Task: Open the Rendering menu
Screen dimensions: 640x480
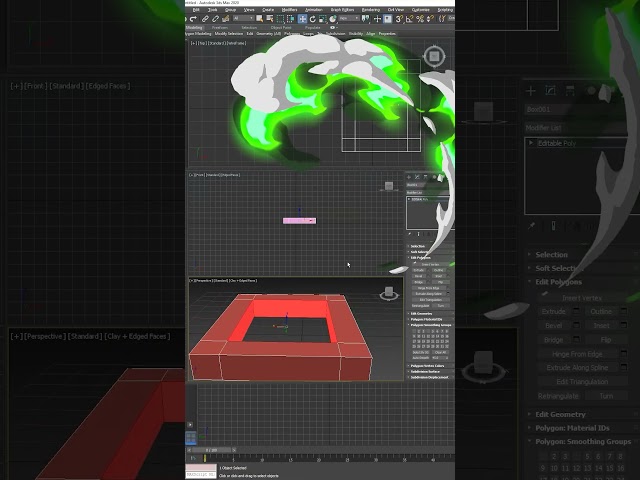Action: pyautogui.click(x=371, y=10)
